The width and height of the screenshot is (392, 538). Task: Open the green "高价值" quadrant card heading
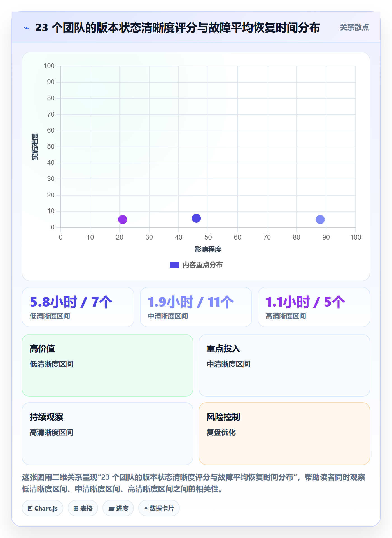pyautogui.click(x=42, y=349)
